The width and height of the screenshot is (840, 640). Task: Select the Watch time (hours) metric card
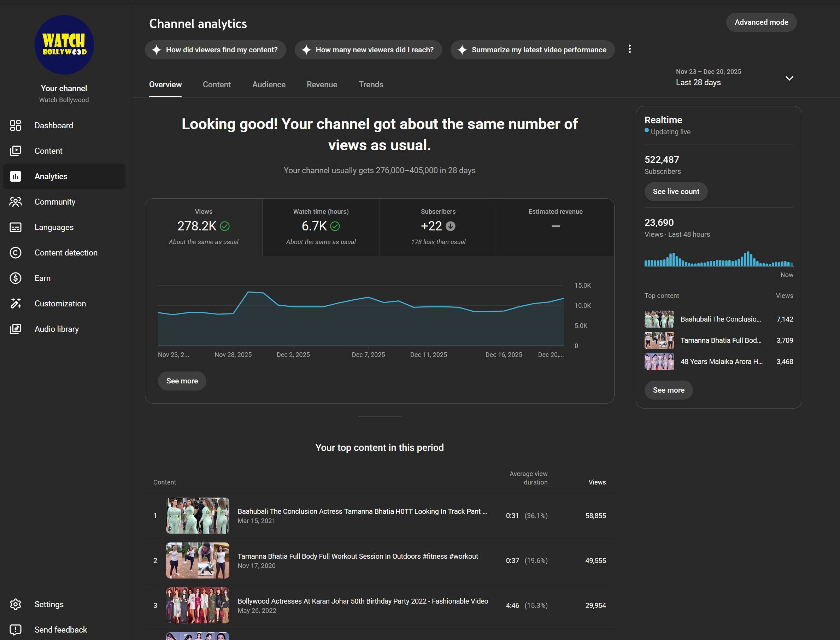(x=321, y=227)
